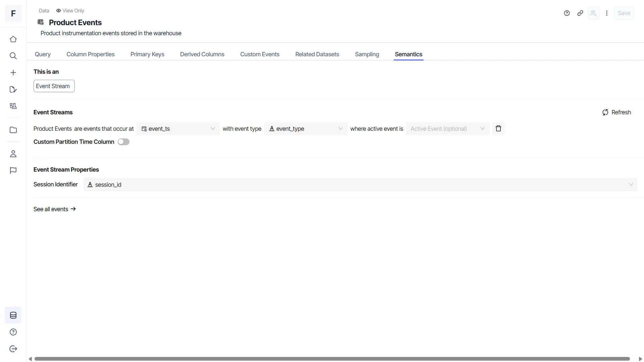Click the Event Stream Properties heading
644x362 pixels.
(x=66, y=170)
